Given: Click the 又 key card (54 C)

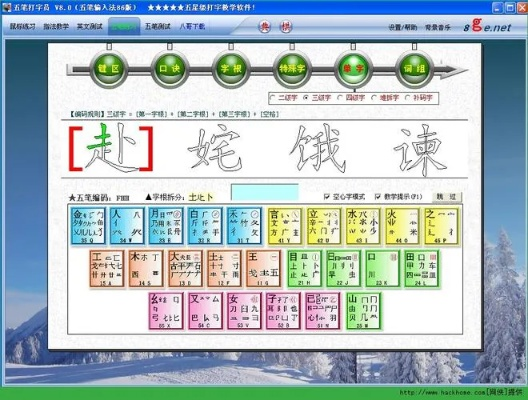Looking at the screenshot, I should point(205,311).
